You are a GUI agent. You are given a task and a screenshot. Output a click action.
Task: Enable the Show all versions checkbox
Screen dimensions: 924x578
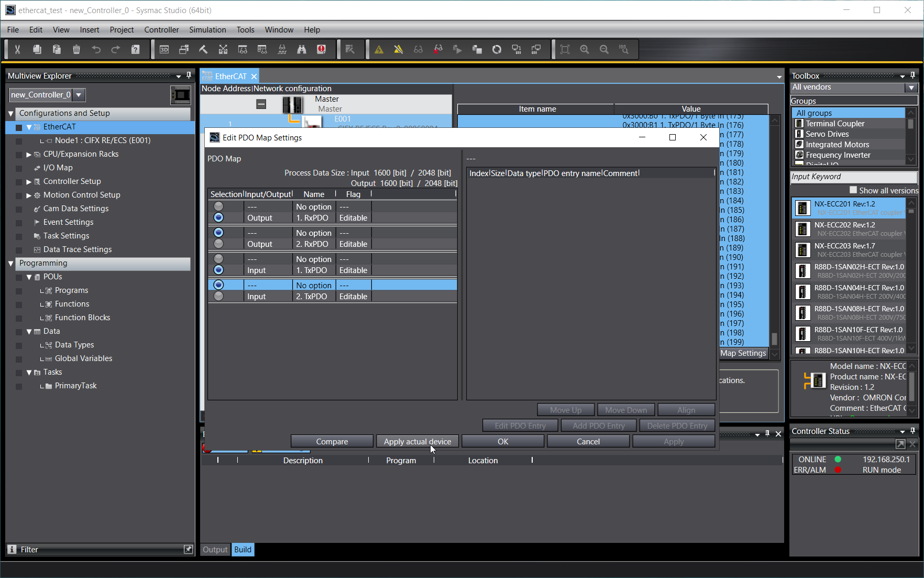tap(853, 190)
